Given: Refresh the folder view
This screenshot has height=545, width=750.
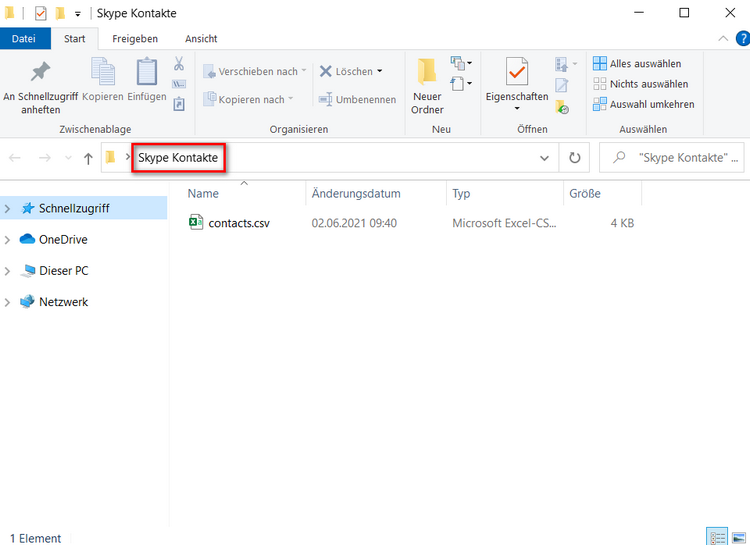Looking at the screenshot, I should click(574, 157).
